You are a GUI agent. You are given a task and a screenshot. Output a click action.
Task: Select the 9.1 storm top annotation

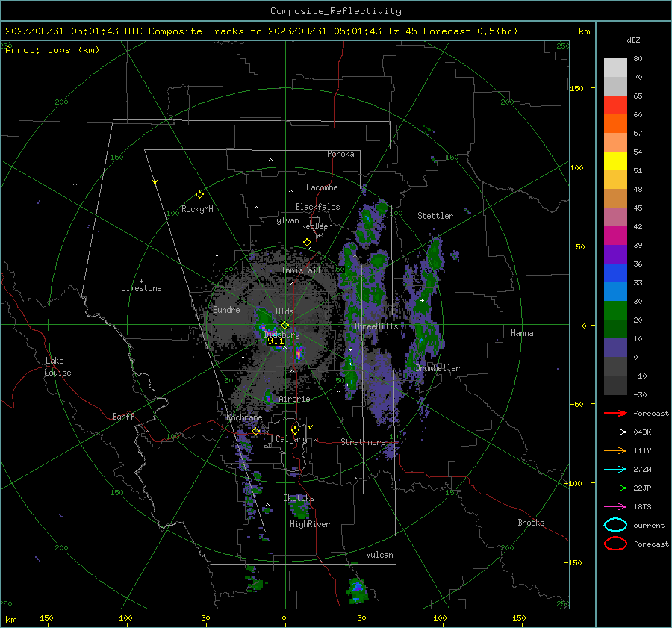click(x=275, y=341)
